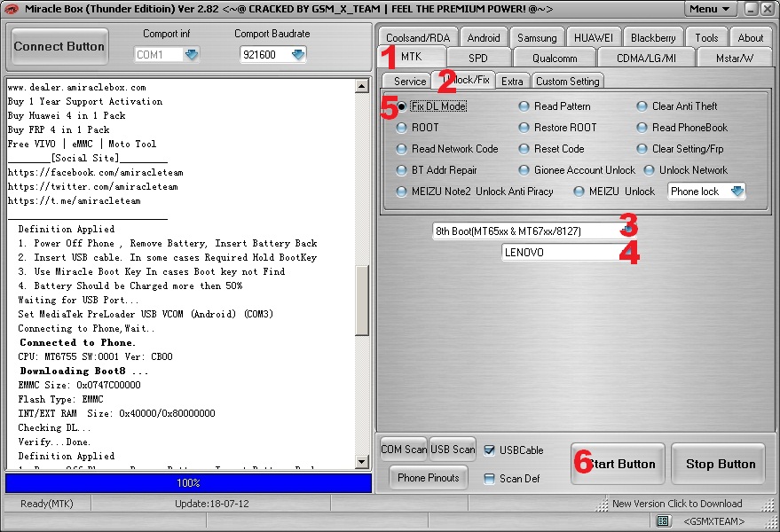This screenshot has height=532, width=780.
Task: Switch to the SPD tab
Action: [478, 59]
